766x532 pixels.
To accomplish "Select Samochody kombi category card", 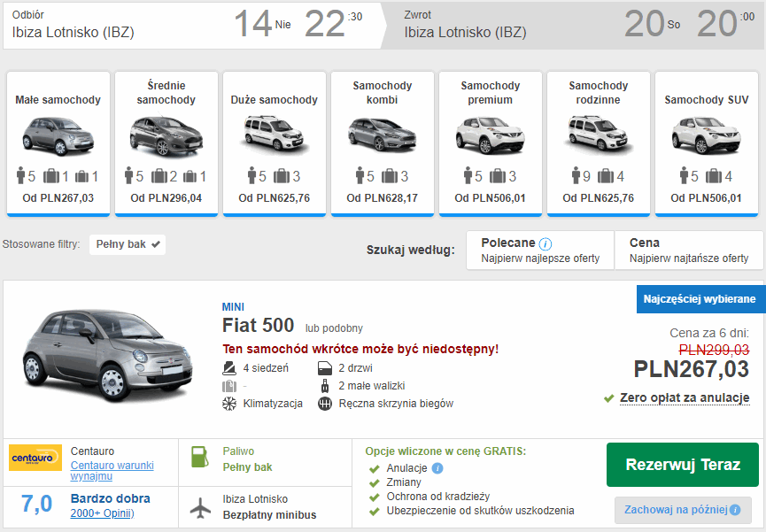I will [x=383, y=143].
